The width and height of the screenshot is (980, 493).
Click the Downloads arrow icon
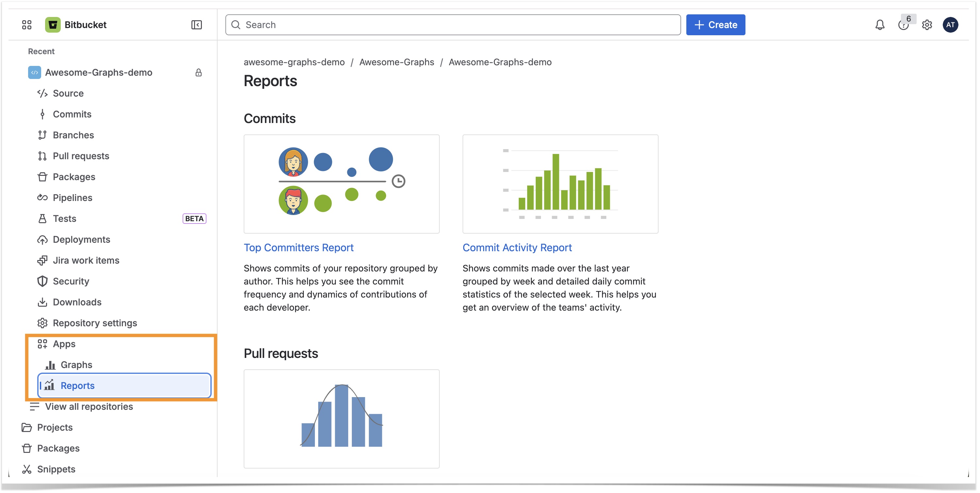[42, 302]
